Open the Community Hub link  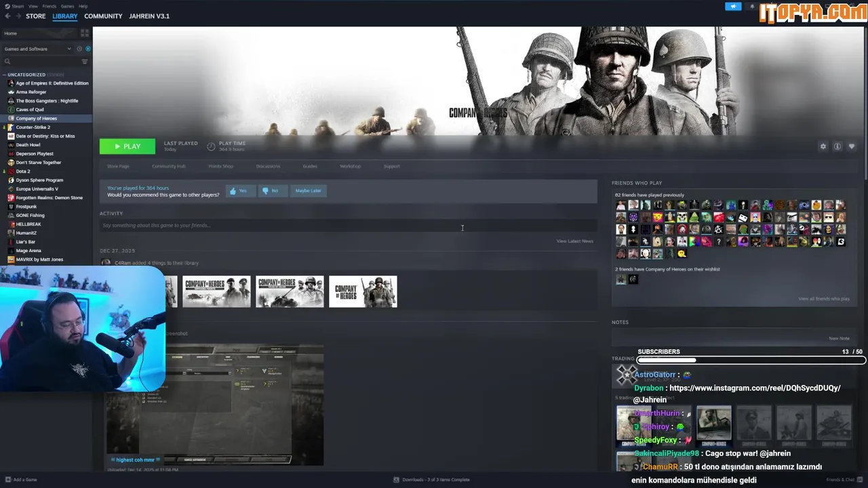click(168, 166)
